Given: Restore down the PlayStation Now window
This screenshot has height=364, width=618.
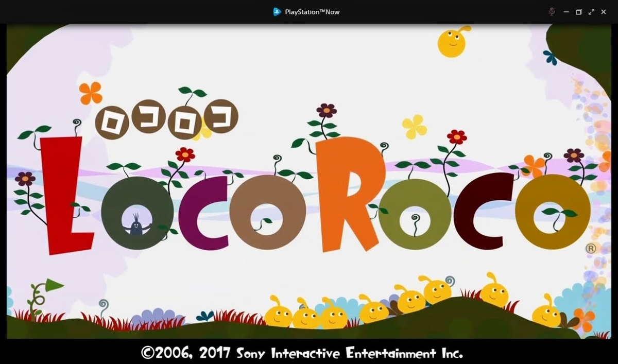Looking at the screenshot, I should pos(578,12).
